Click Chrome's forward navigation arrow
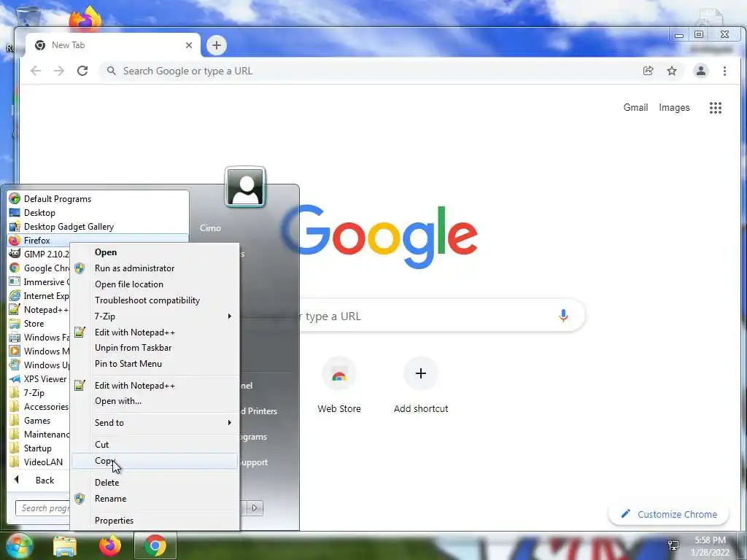 point(59,71)
